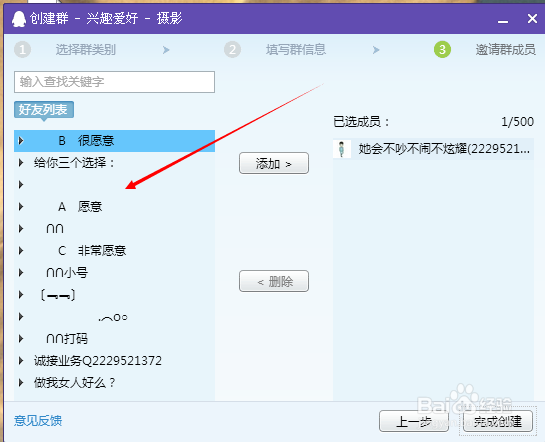
Task: Switch to 好友列表 tab
Action: coord(43,110)
